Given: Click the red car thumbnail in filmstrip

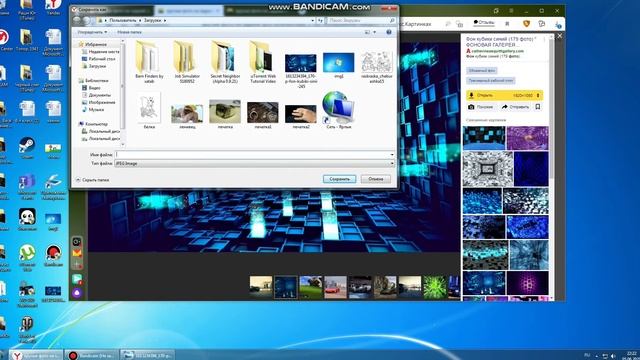Looking at the screenshot, I should 335,287.
